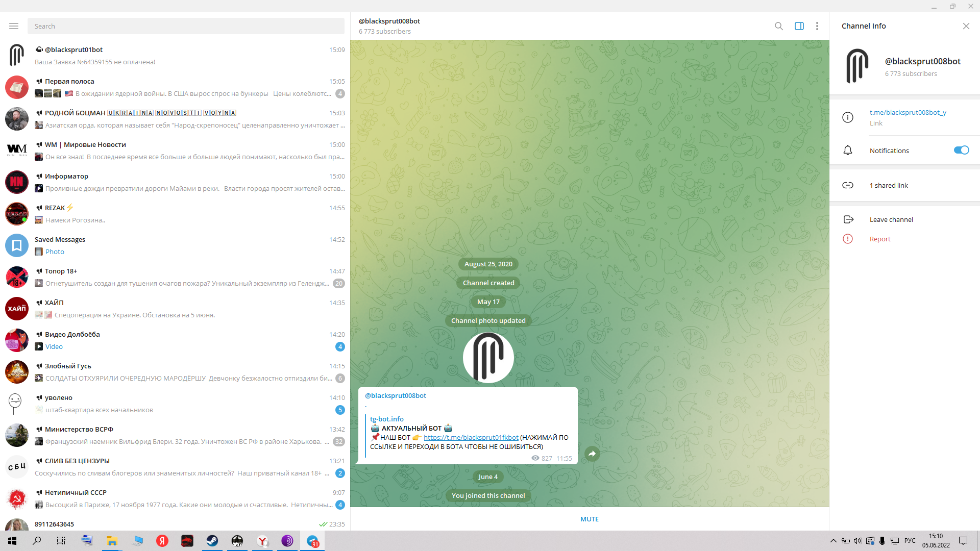Open the Топор 18+ channel
Viewport: 980px width, 551px height.
(x=175, y=277)
